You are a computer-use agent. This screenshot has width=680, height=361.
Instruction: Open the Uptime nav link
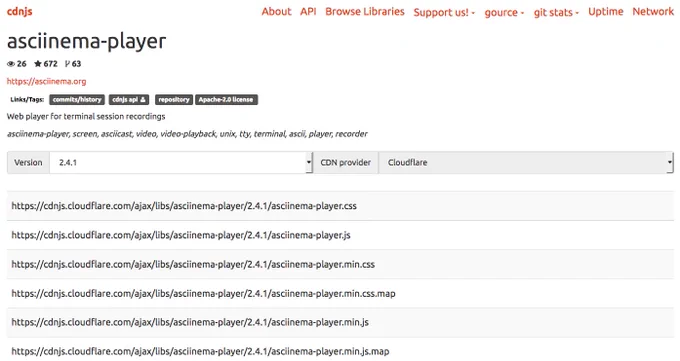tap(605, 12)
